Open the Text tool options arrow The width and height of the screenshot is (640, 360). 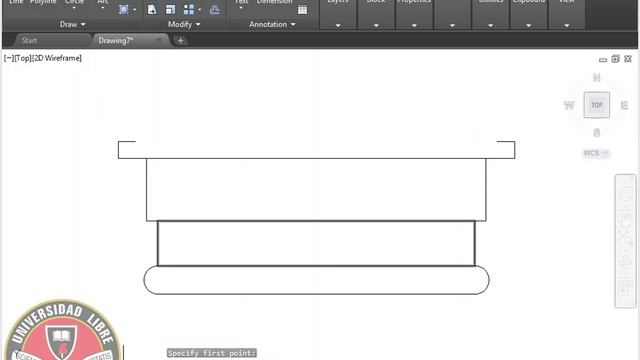click(241, 8)
